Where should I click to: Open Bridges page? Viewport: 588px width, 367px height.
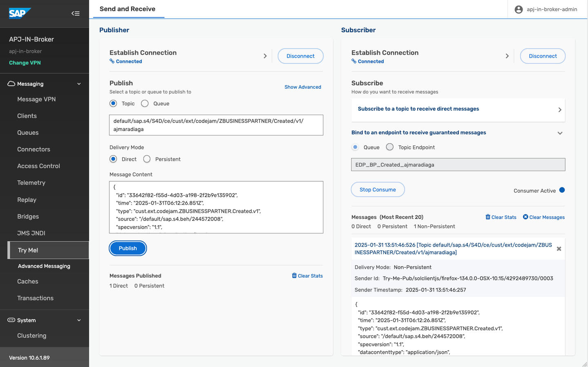(28, 216)
